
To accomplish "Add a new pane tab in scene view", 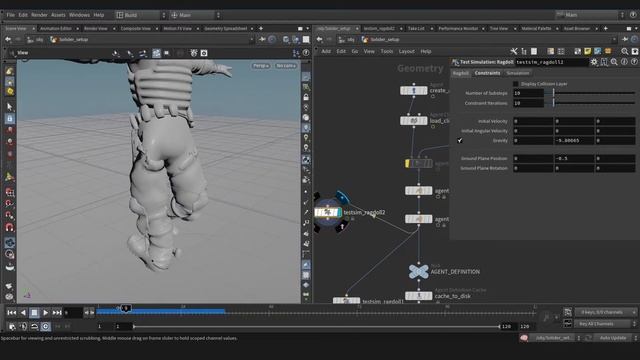I will coord(261,29).
